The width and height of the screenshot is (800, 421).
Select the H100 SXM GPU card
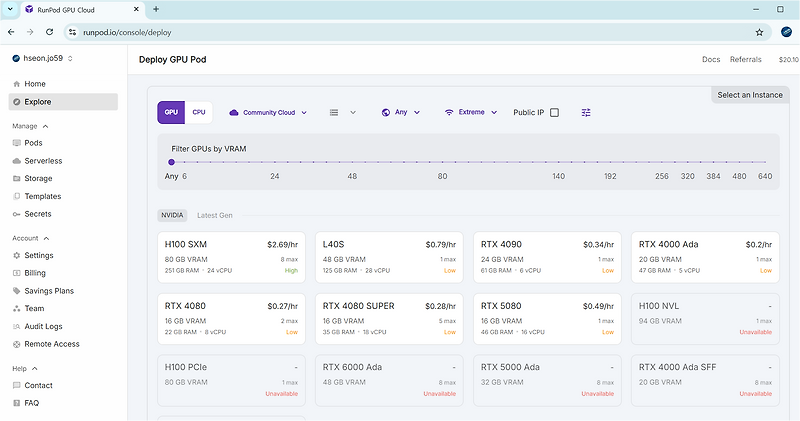coord(231,257)
